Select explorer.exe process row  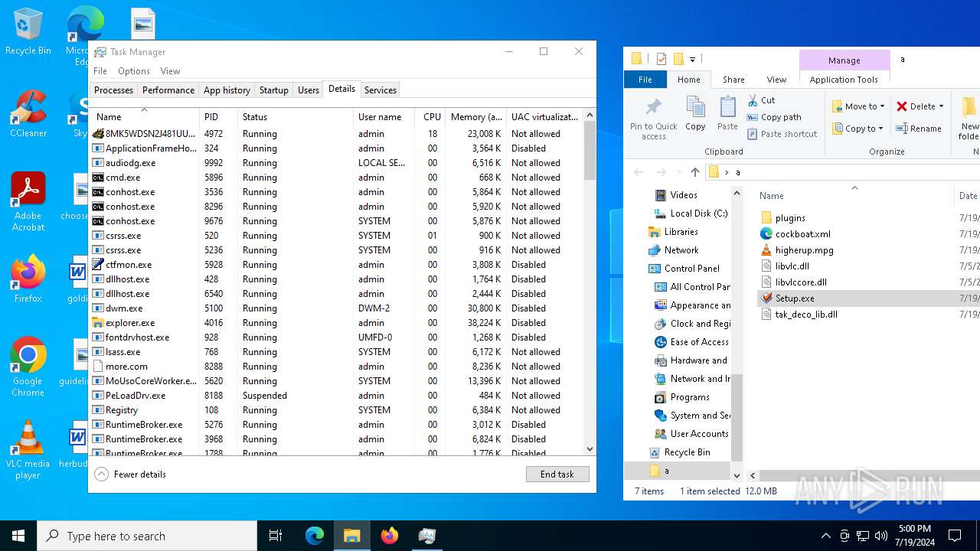[x=336, y=323]
